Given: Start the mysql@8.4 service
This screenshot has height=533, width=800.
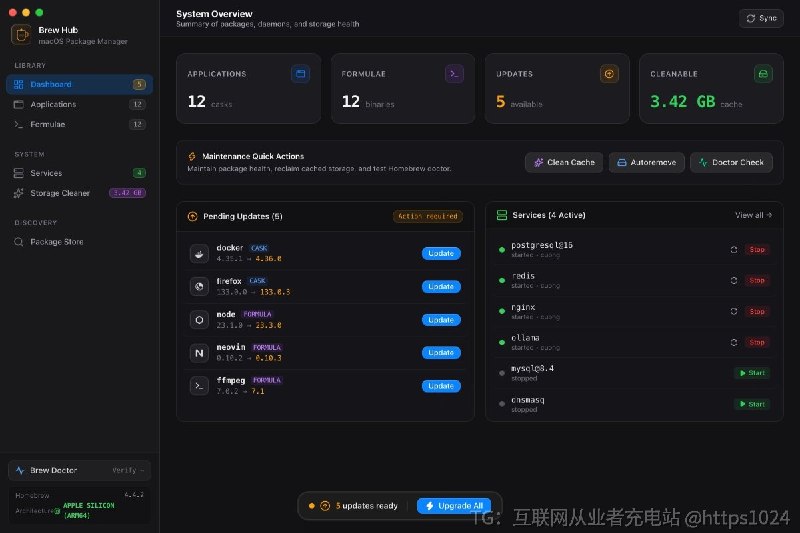Looking at the screenshot, I should click(752, 373).
